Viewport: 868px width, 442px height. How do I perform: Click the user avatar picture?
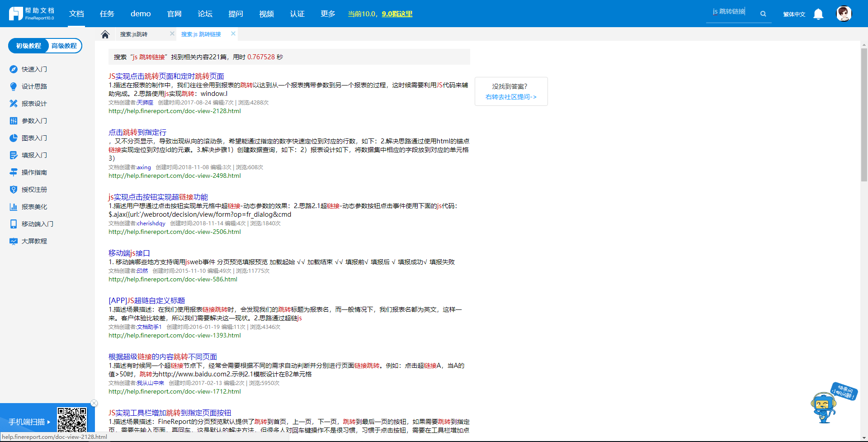[x=844, y=14]
